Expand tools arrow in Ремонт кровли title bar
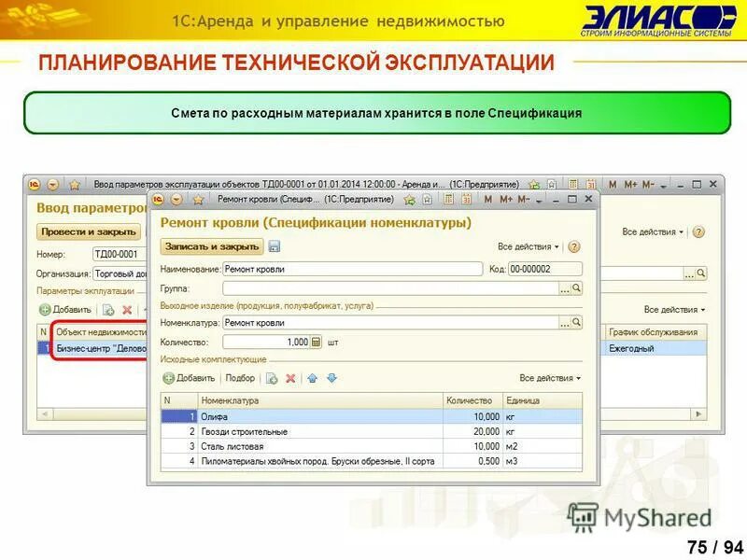The image size is (747, 560). 539,201
